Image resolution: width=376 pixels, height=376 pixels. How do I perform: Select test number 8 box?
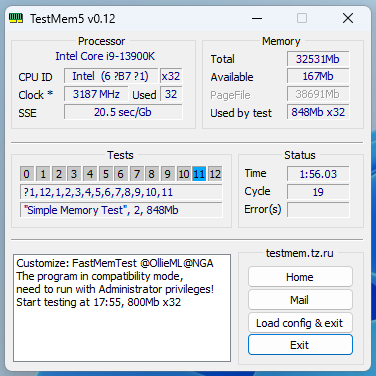tap(151, 174)
